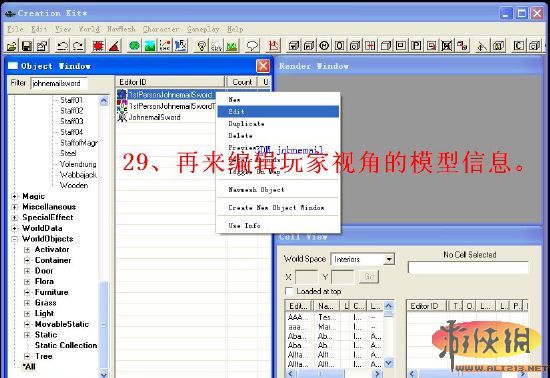The image size is (550, 378).
Task: Click the EXC path toolbar icon
Action: pos(165,46)
